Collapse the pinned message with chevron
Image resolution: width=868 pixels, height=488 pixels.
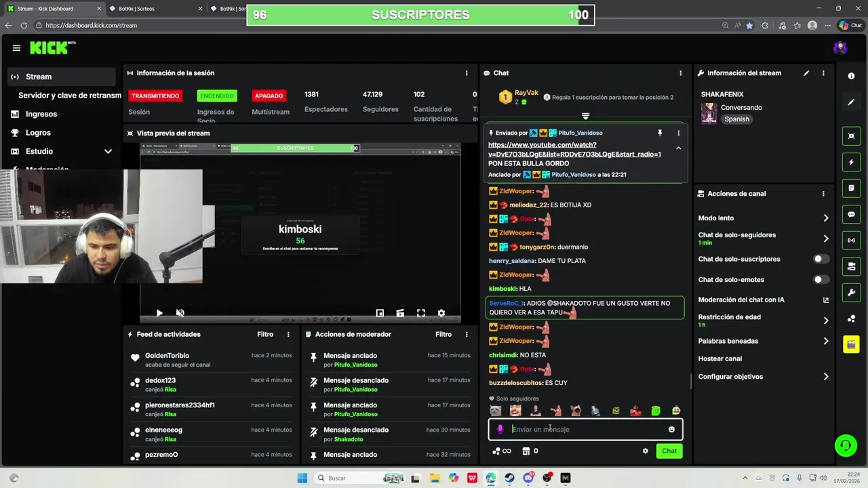pos(678,148)
